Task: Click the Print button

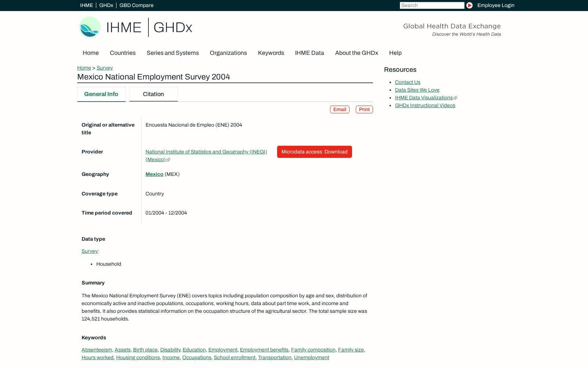Action: (x=364, y=109)
